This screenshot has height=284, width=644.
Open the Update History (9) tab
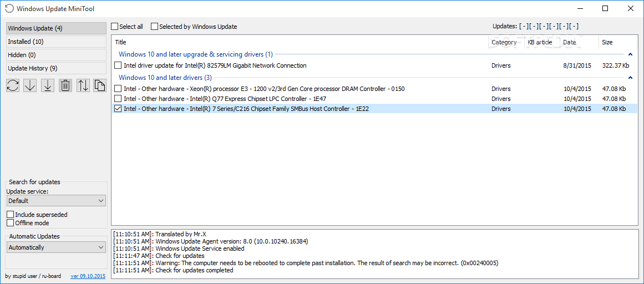tap(56, 68)
